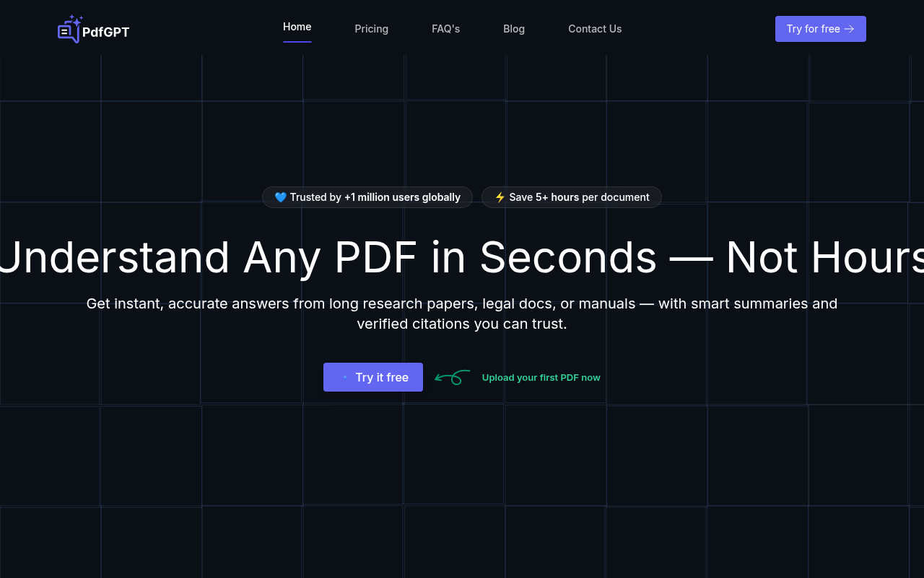Open the Contact Us page
The image size is (924, 578).
point(595,29)
